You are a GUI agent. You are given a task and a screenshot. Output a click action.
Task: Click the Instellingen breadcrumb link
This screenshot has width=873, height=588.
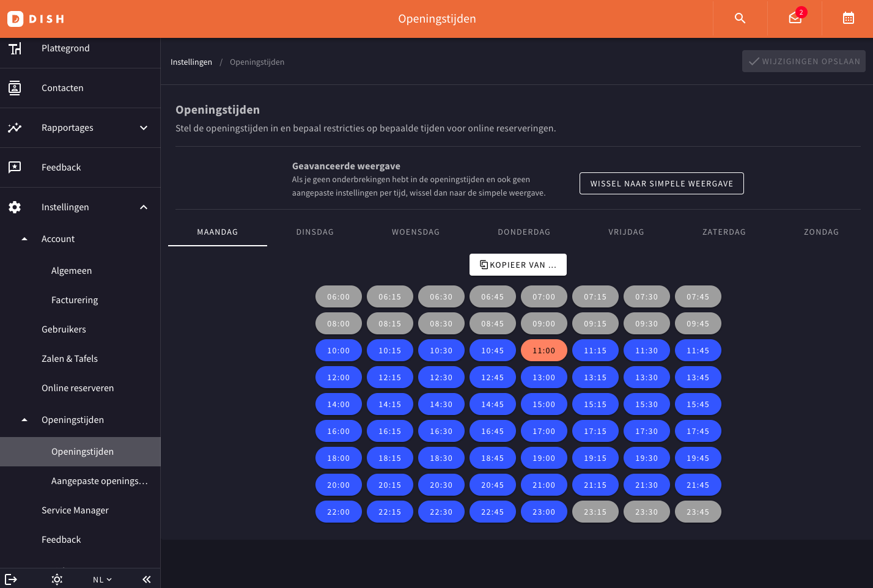tap(191, 62)
